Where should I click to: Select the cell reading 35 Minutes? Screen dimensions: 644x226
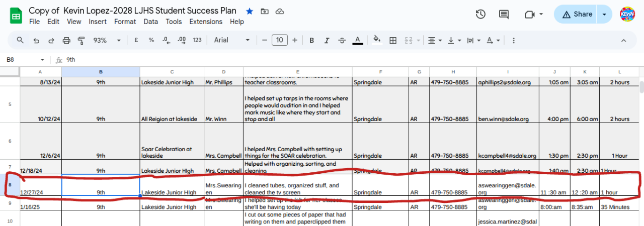pyautogui.click(x=619, y=203)
